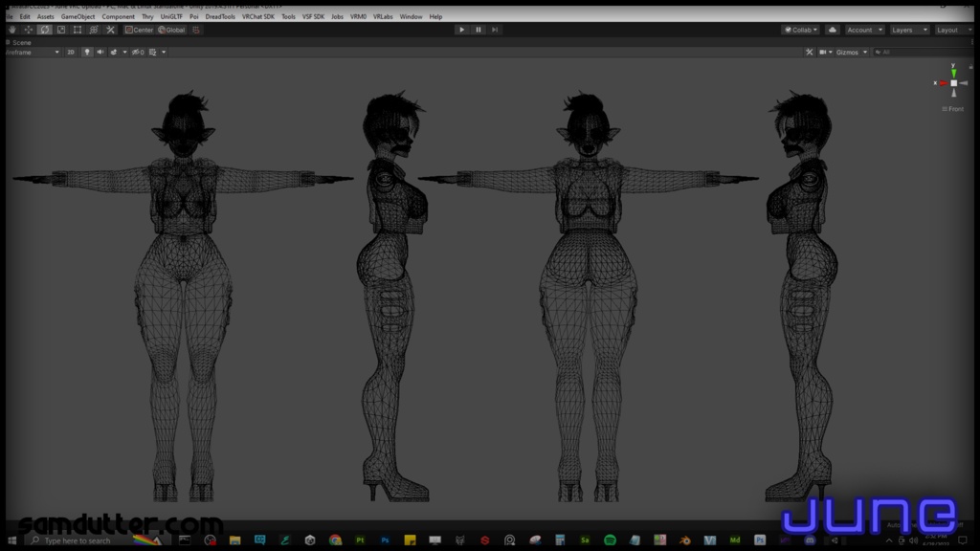This screenshot has height=551, width=980.
Task: Choose the Scale tool
Action: (x=61, y=30)
